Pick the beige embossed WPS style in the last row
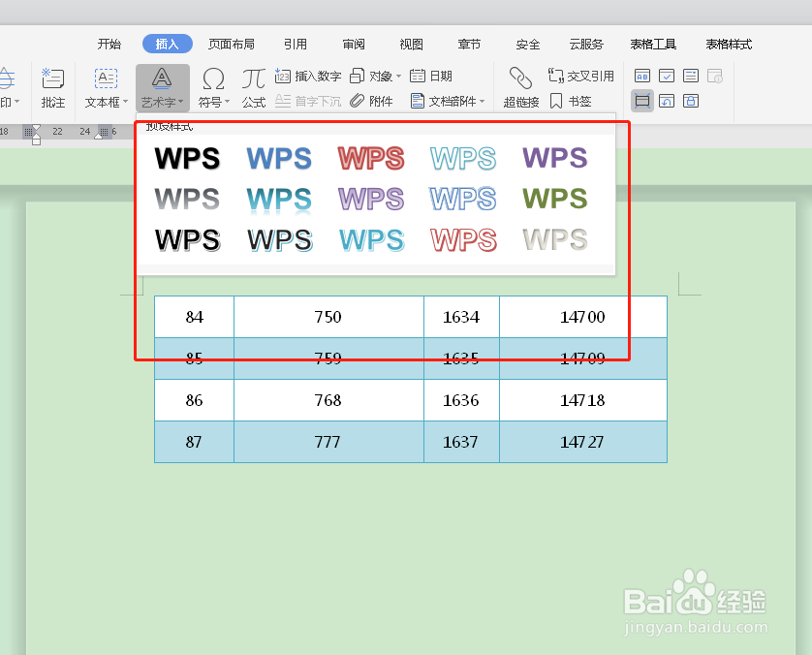The image size is (812, 655). click(555, 239)
